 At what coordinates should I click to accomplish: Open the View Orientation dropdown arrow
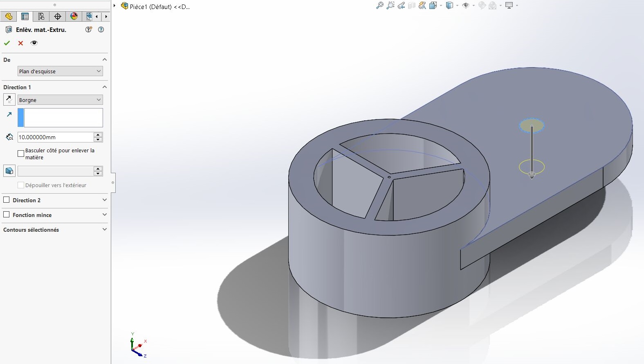tap(441, 6)
